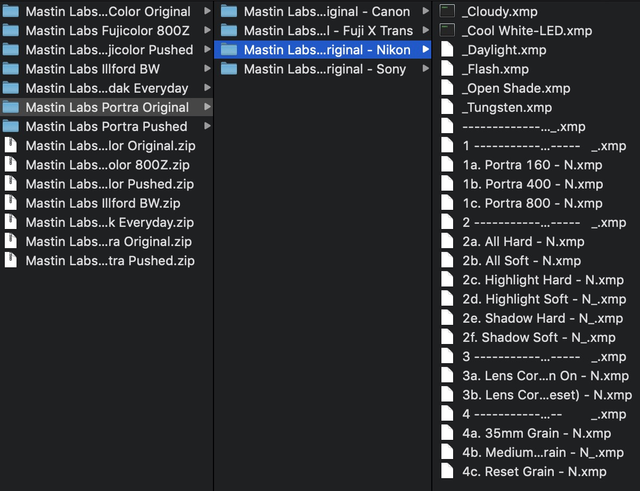Click the Canon folder icon
640x491 pixels.
(x=229, y=12)
